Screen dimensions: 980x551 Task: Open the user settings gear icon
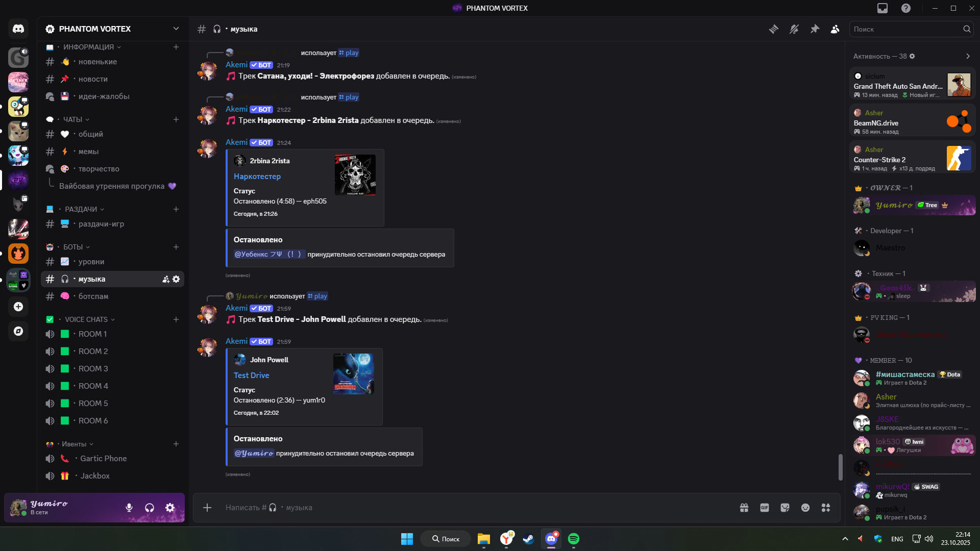170,508
